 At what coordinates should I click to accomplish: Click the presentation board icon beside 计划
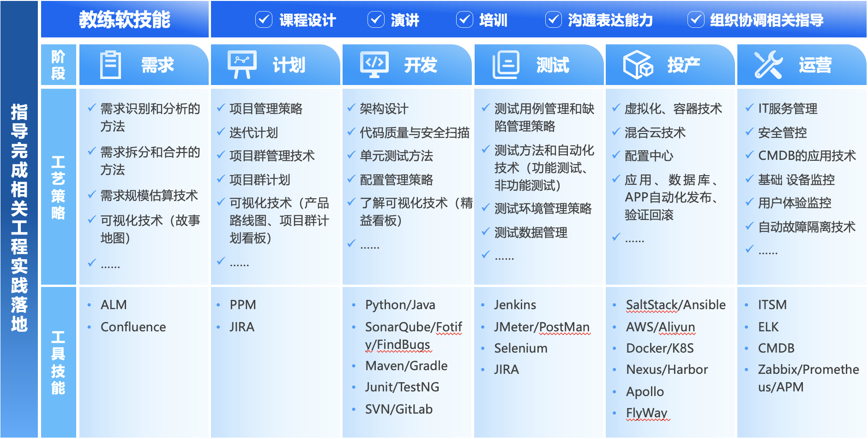point(242,65)
